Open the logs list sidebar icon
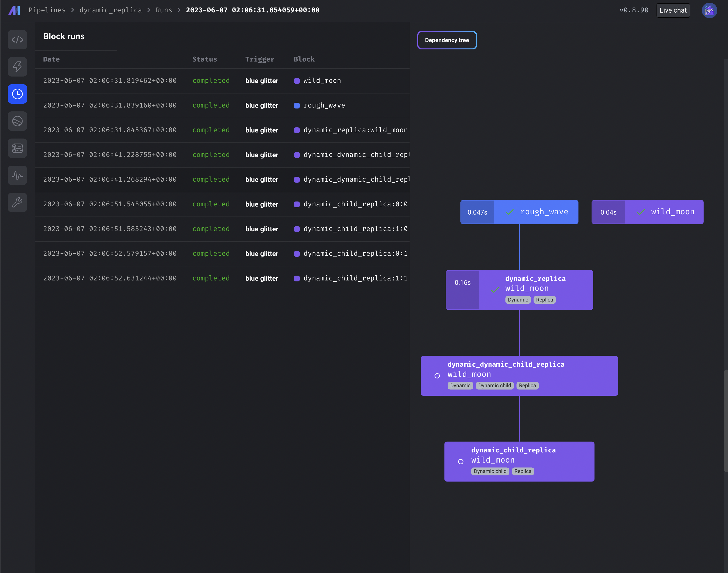This screenshot has height=573, width=728. [x=17, y=148]
